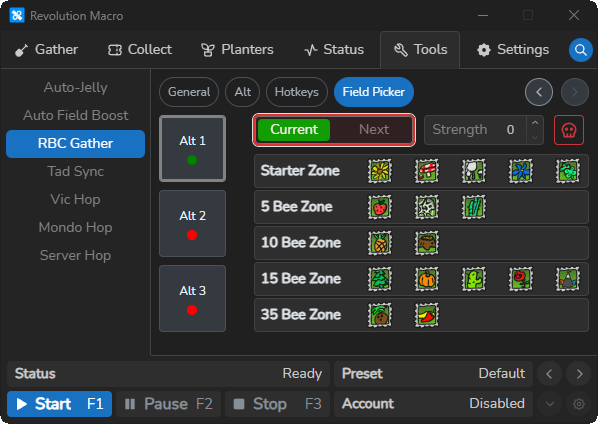Open the Status tab
This screenshot has height=424, width=598.
coord(334,50)
